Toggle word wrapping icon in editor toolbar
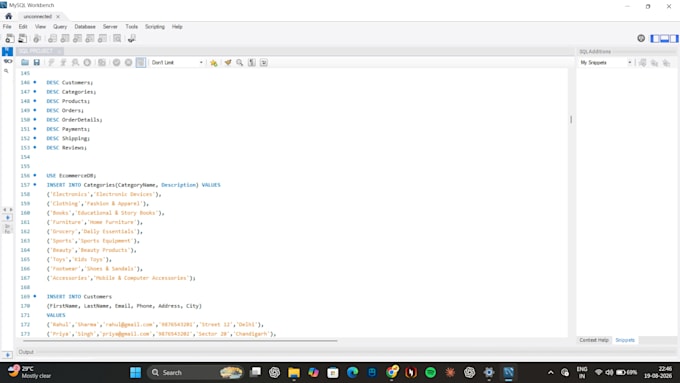680x383 pixels. click(264, 62)
